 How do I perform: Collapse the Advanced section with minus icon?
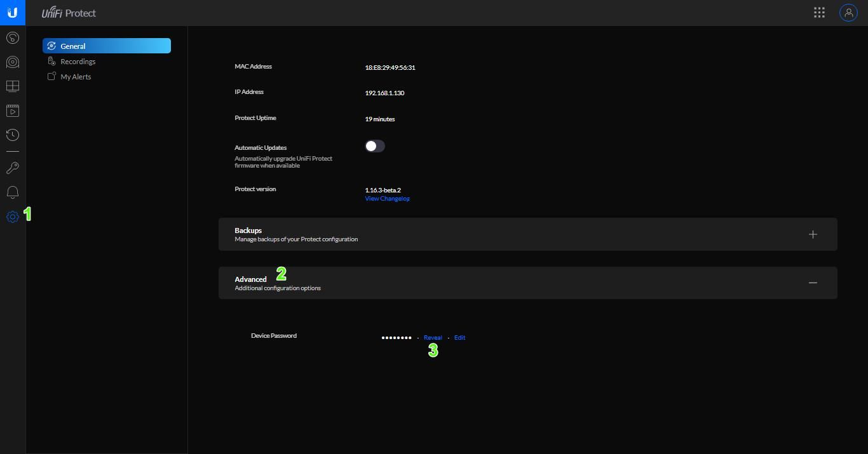813,283
